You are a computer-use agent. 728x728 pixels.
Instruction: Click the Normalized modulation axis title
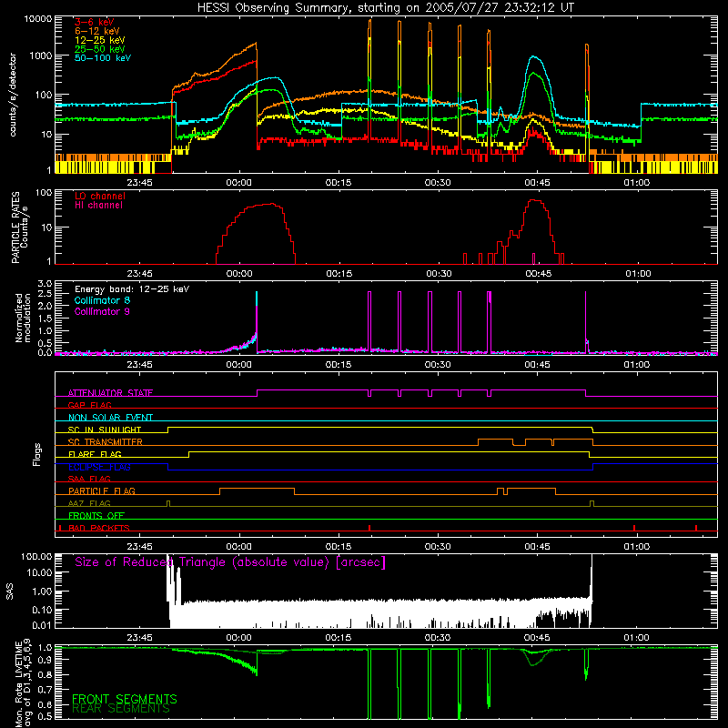pos(23,318)
